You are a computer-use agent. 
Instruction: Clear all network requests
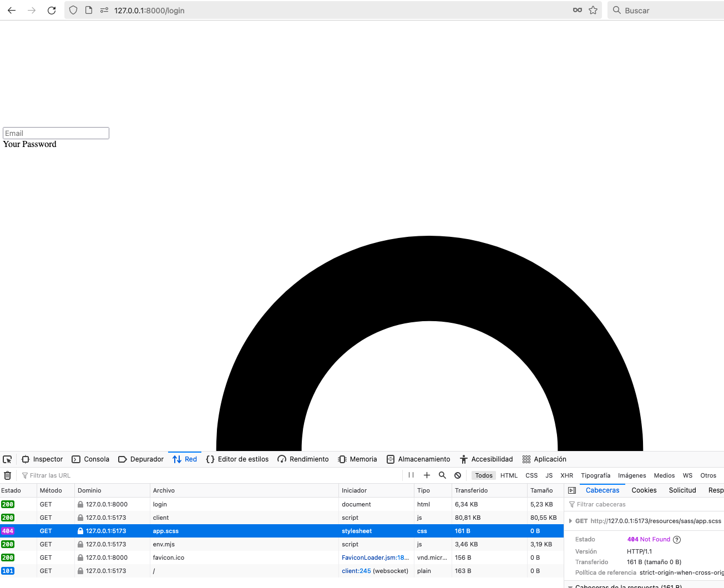7,475
